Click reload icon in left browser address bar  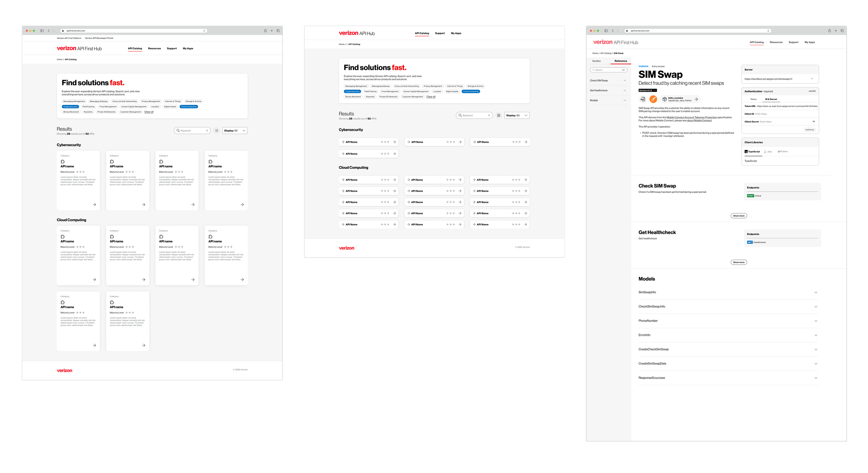[204, 31]
